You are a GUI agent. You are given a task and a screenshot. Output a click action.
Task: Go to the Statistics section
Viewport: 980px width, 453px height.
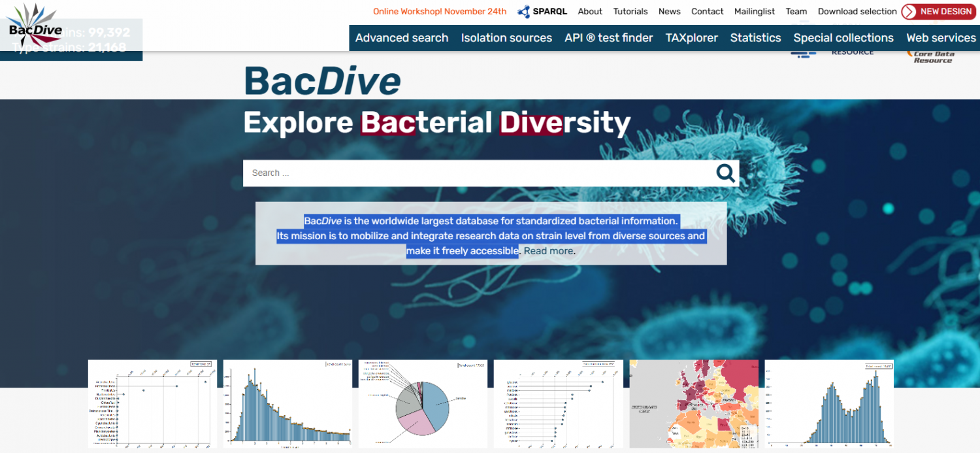coord(755,38)
